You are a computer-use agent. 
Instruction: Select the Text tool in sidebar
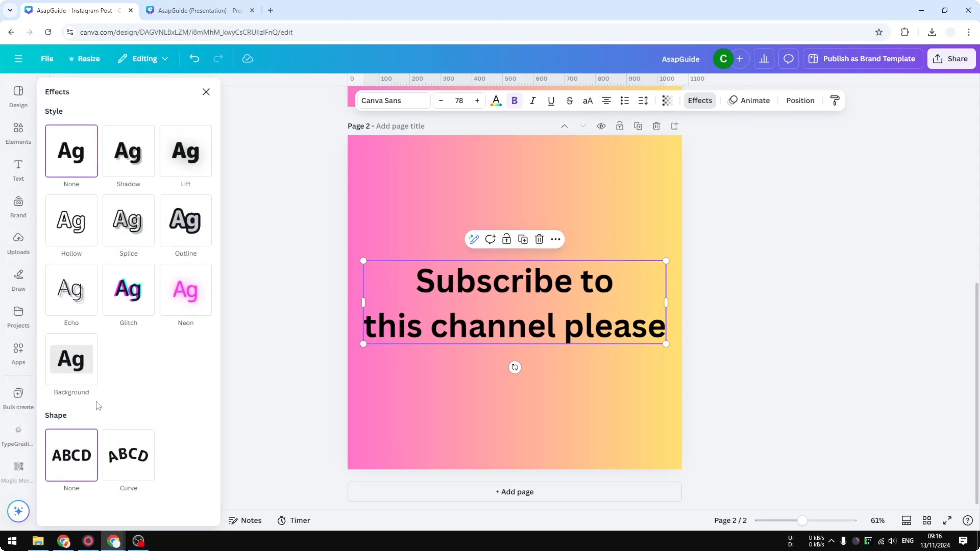pyautogui.click(x=18, y=170)
